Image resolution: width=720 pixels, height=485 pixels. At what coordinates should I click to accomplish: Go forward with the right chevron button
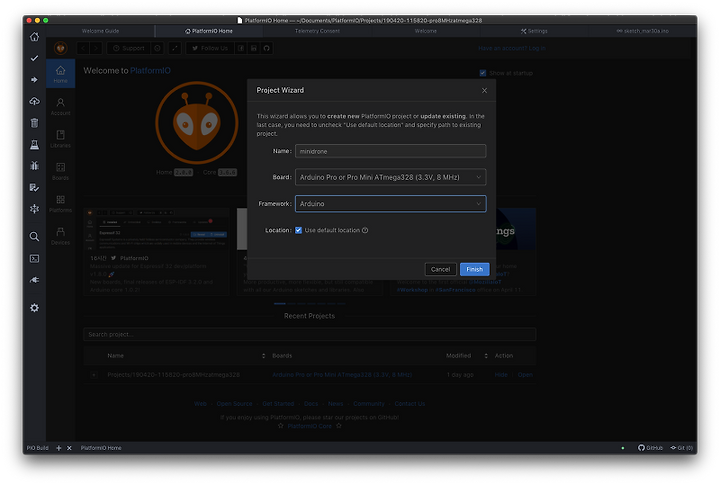(96, 48)
